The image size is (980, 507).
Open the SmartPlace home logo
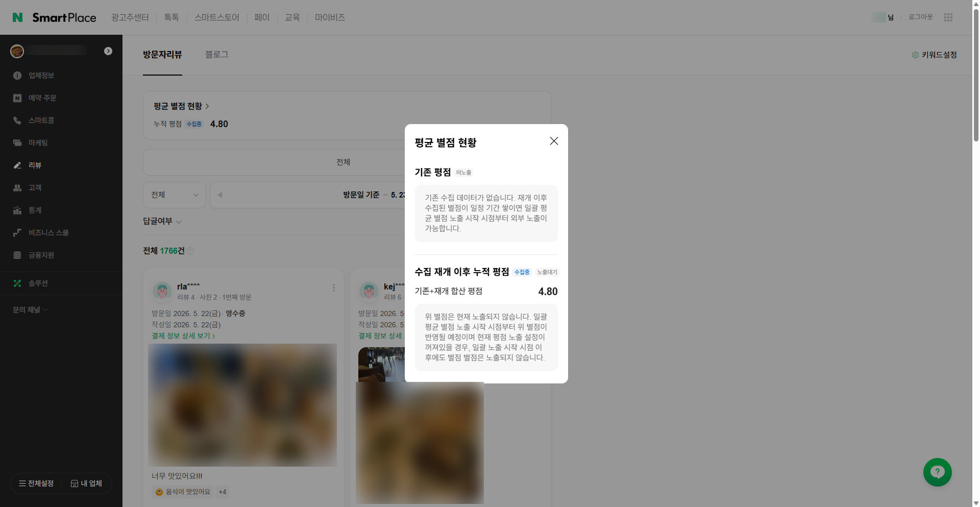click(64, 17)
